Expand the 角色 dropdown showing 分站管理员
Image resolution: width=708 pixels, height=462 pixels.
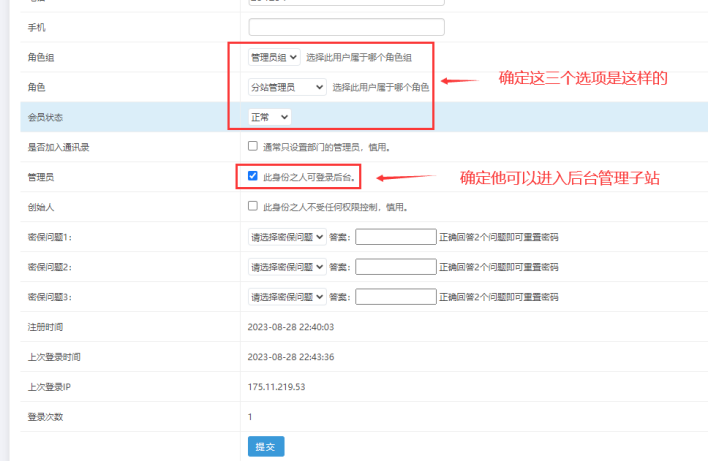tap(287, 87)
